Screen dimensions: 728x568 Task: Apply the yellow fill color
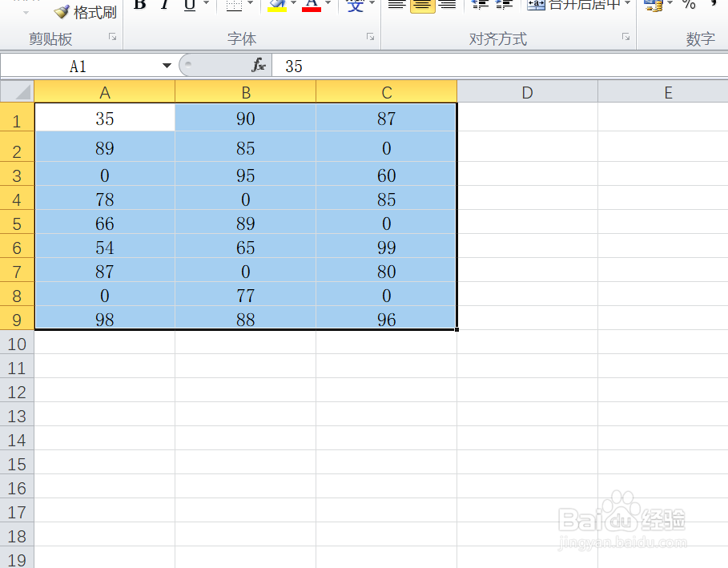click(x=277, y=5)
